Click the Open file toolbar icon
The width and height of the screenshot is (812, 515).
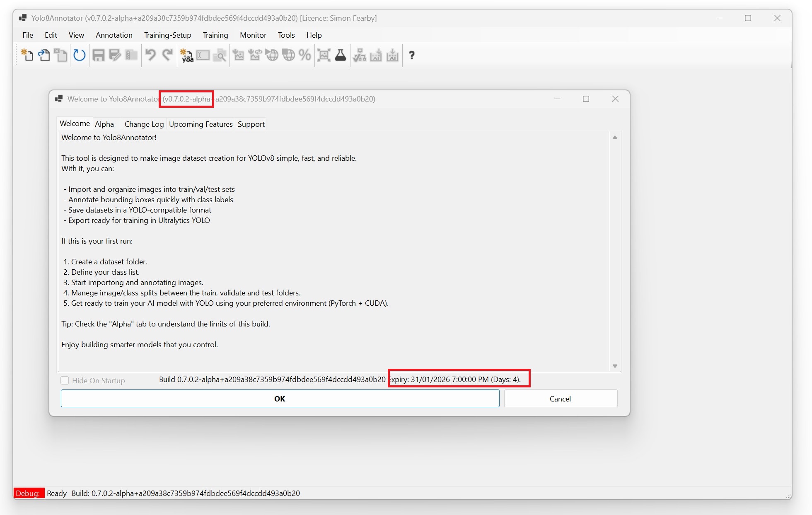[x=44, y=55]
